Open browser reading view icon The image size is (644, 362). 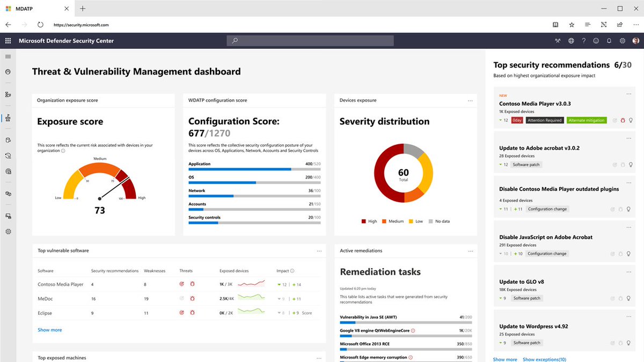pyautogui.click(x=555, y=25)
